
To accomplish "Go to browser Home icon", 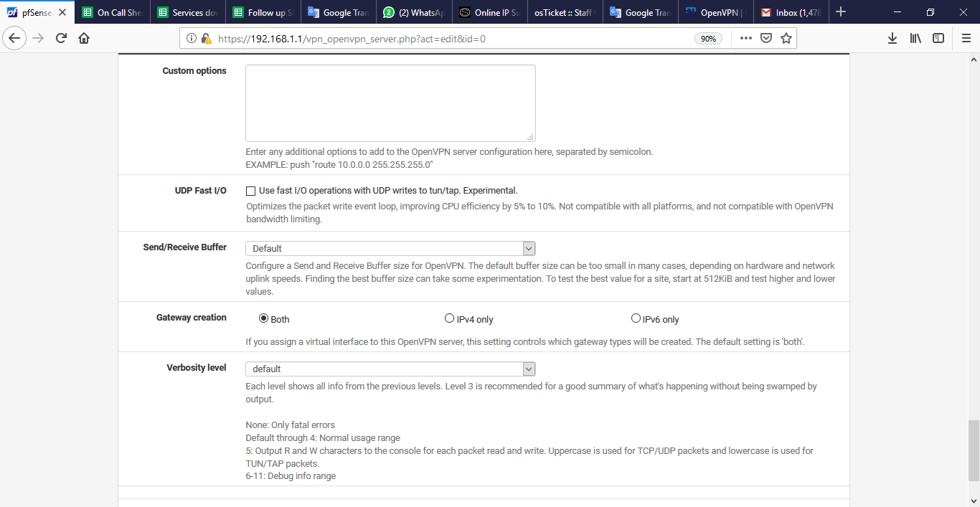I will coord(85,39).
